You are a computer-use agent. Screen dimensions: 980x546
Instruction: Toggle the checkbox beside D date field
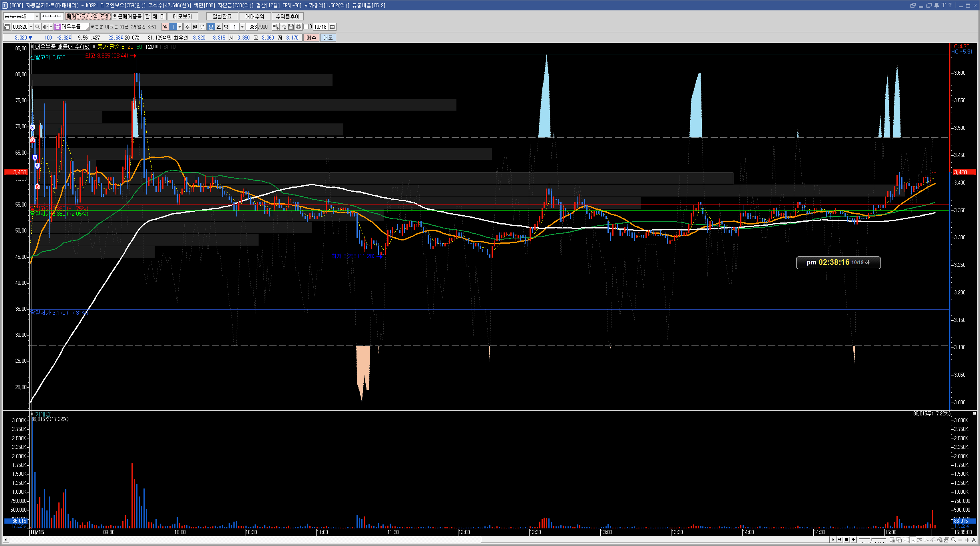point(306,27)
